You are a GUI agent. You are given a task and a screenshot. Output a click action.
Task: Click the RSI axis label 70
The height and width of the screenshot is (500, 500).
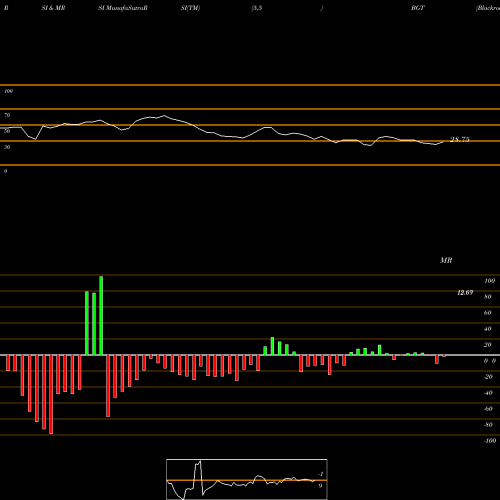[x=7, y=115]
